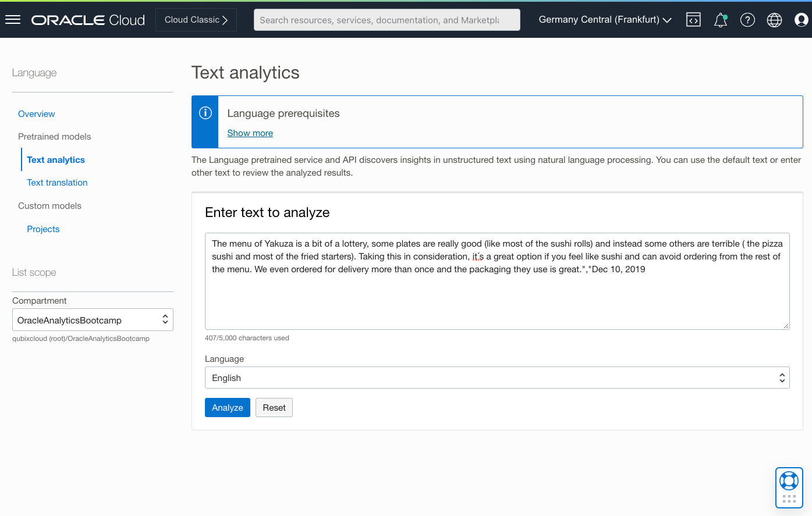Viewport: 812px width, 516px height.
Task: Open the user profile avatar icon
Action: [802, 20]
